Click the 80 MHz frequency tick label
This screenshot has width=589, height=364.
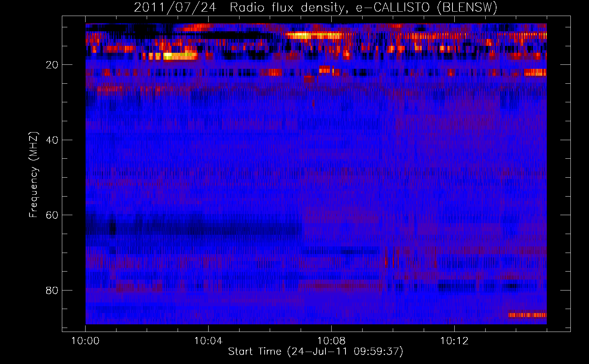click(52, 290)
